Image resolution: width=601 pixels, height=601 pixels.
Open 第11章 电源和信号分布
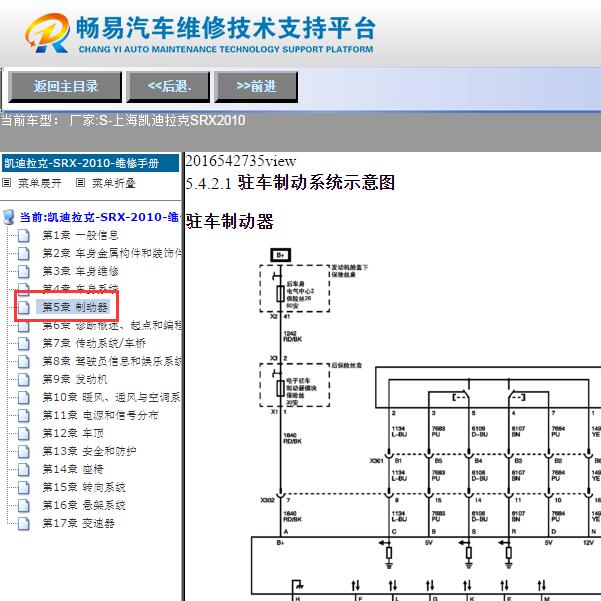[100, 415]
